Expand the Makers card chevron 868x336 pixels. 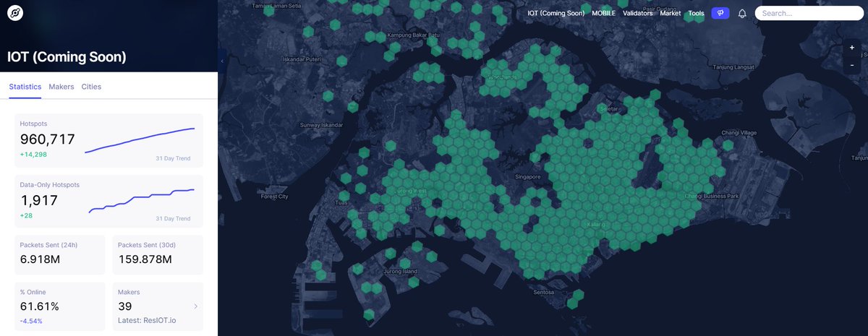(x=195, y=306)
